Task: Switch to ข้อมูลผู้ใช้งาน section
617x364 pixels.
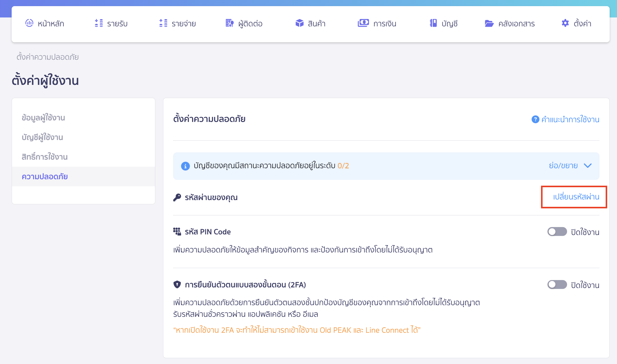Action: tap(43, 118)
